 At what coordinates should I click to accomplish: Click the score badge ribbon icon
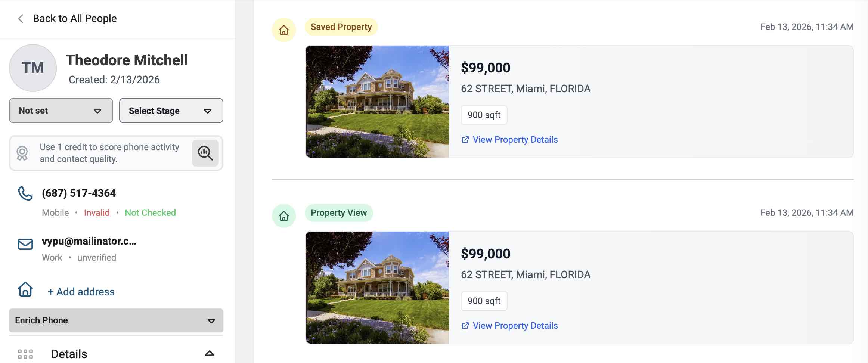22,153
